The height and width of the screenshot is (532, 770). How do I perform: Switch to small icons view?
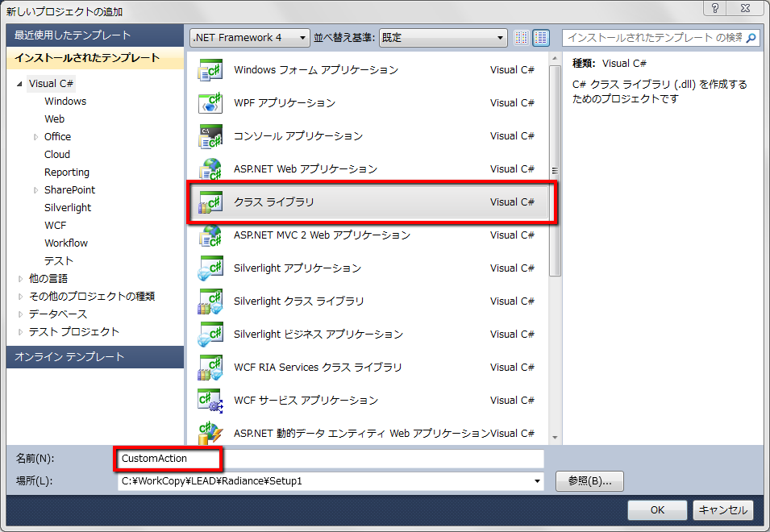pos(521,38)
